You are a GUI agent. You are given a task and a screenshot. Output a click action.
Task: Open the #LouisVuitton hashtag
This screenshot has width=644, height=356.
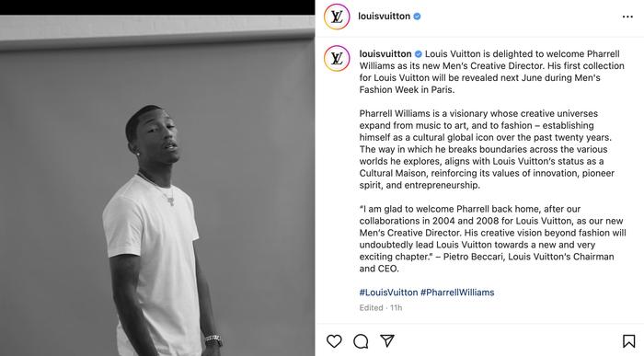(x=388, y=293)
